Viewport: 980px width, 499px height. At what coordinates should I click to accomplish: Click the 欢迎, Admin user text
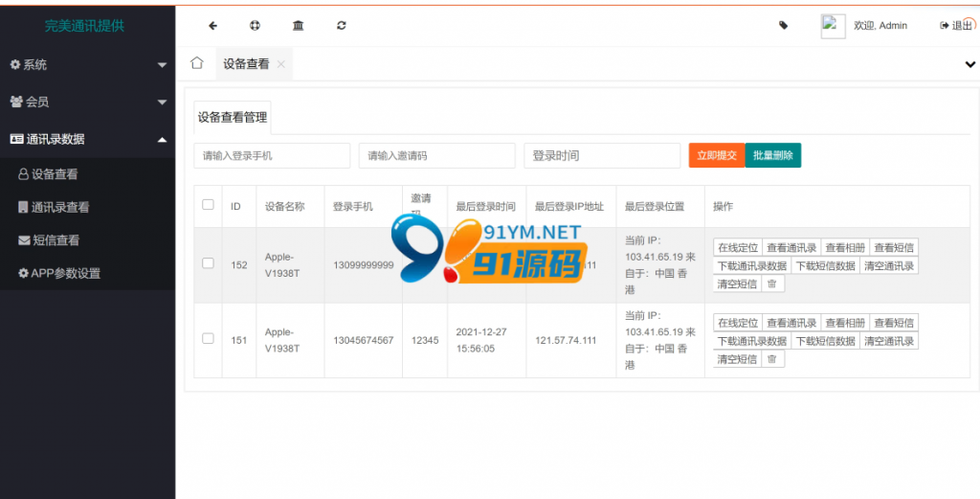880,26
